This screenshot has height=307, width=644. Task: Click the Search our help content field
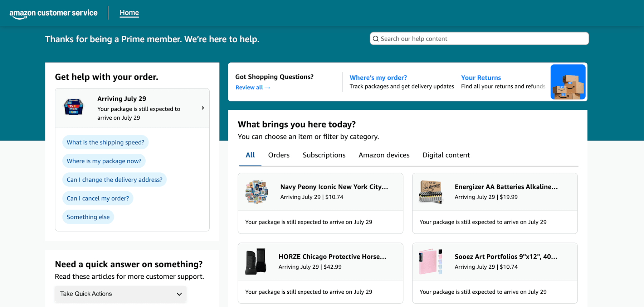pyautogui.click(x=479, y=39)
